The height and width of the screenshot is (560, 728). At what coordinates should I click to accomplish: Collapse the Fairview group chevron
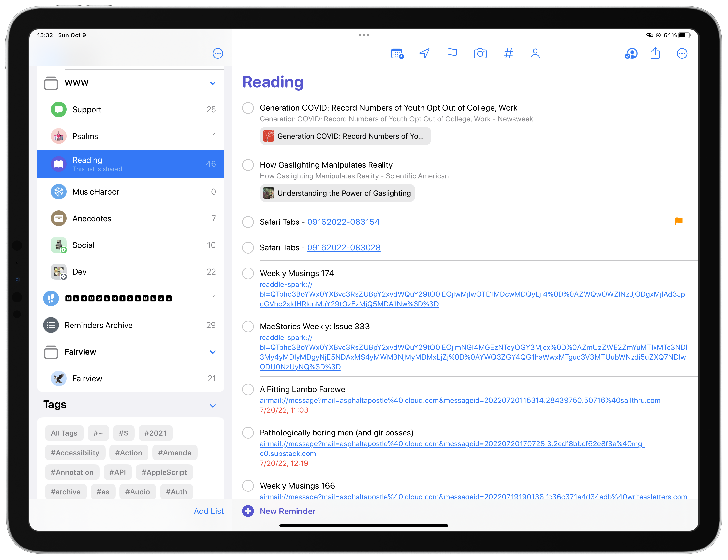(x=213, y=352)
